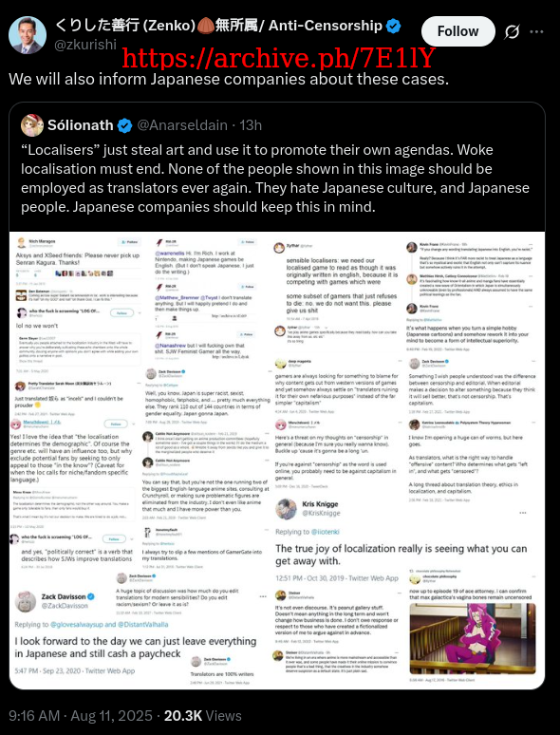The image size is (560, 735).
Task: Click the Kris Knigge avatar in collage
Action: point(286,509)
